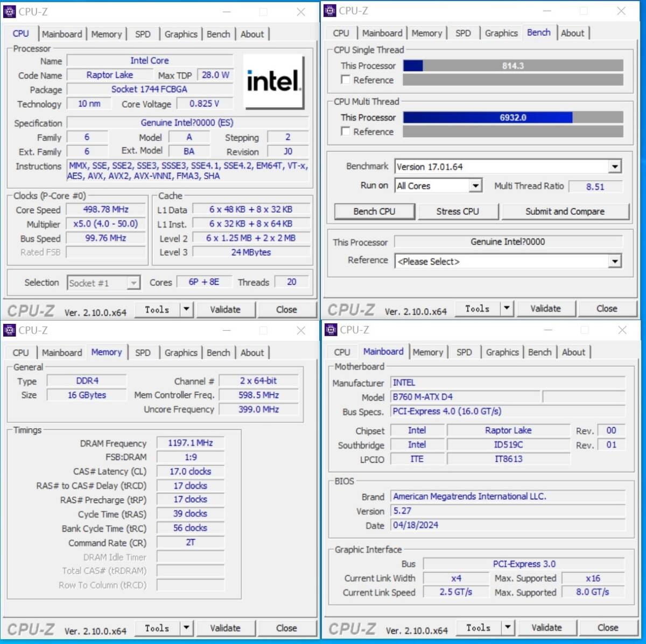Tick the Reference checkbox under CPU Multi Thread
This screenshot has width=646, height=644.
pyautogui.click(x=346, y=131)
